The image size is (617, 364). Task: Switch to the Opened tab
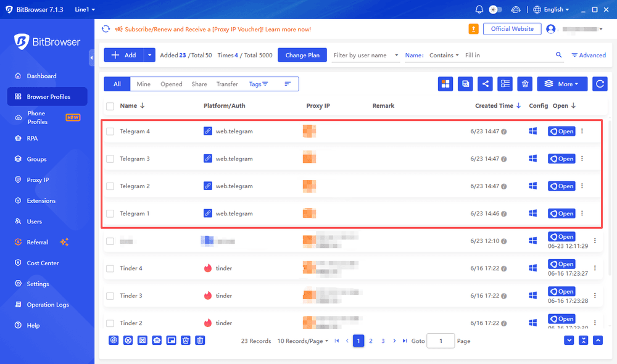pos(171,84)
